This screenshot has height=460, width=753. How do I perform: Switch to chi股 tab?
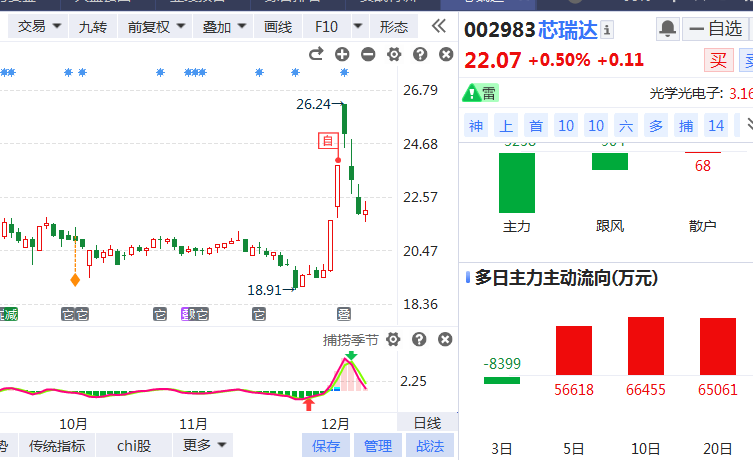coord(134,446)
